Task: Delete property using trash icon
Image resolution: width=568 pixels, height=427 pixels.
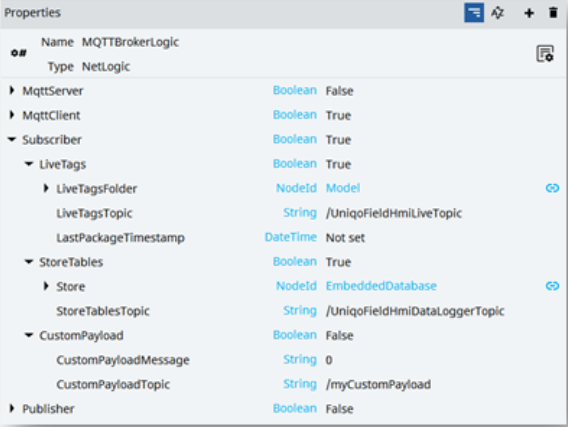Action: click(x=553, y=13)
